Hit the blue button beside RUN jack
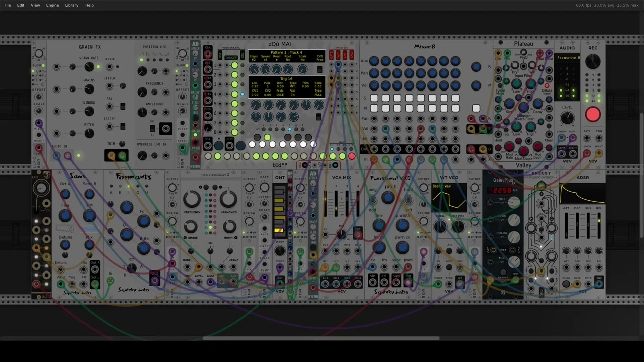This screenshot has height=362, width=644. coord(241,146)
